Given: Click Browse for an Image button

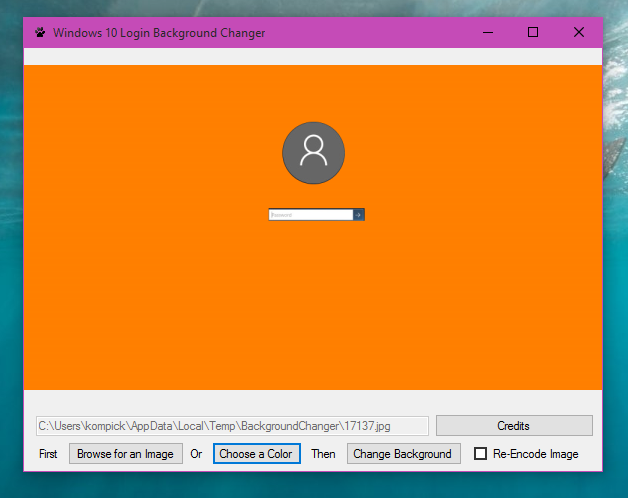Looking at the screenshot, I should [x=126, y=454].
